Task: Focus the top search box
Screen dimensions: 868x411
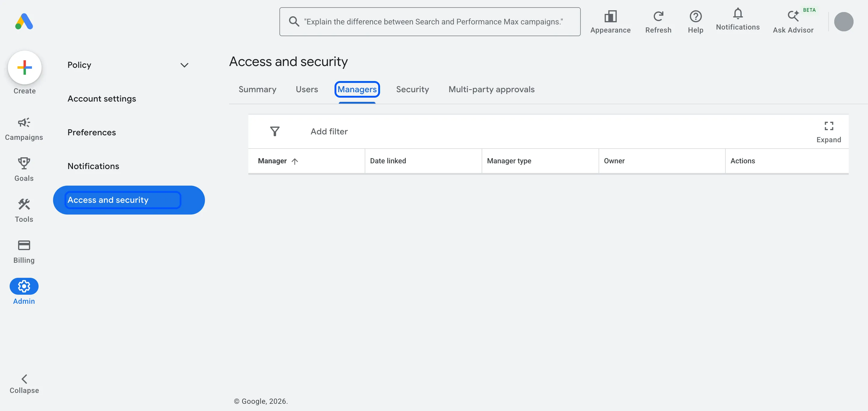Action: (429, 22)
